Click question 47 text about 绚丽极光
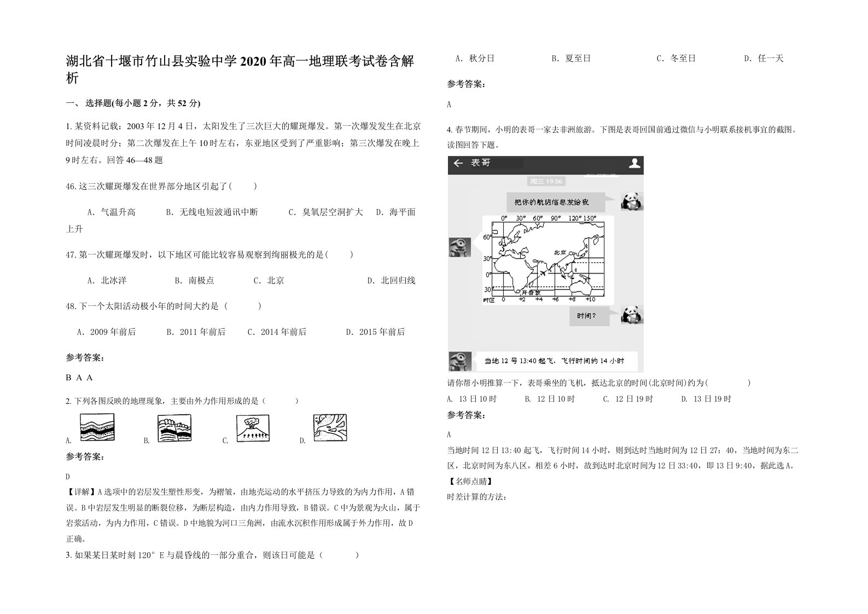The height and width of the screenshot is (614, 868). pyautogui.click(x=209, y=254)
